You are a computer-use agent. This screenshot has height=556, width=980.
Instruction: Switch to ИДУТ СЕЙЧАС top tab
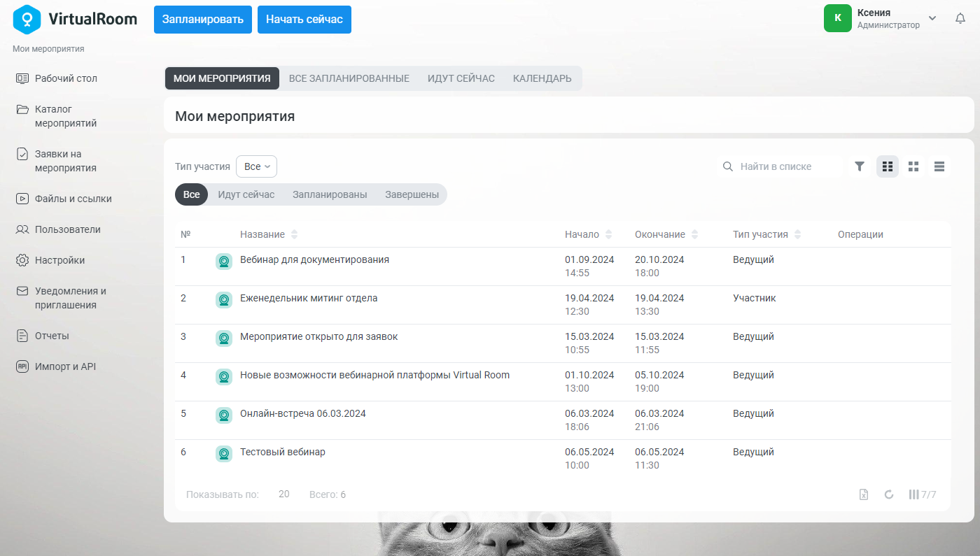461,78
